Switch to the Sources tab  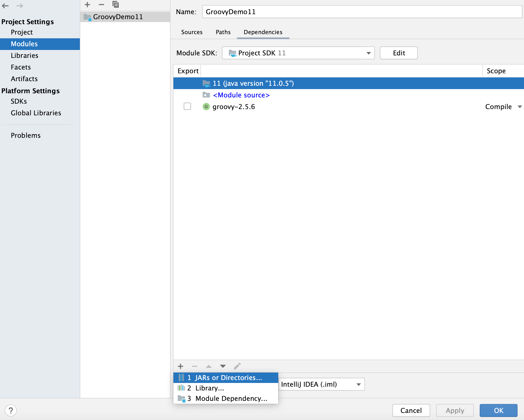pyautogui.click(x=192, y=32)
